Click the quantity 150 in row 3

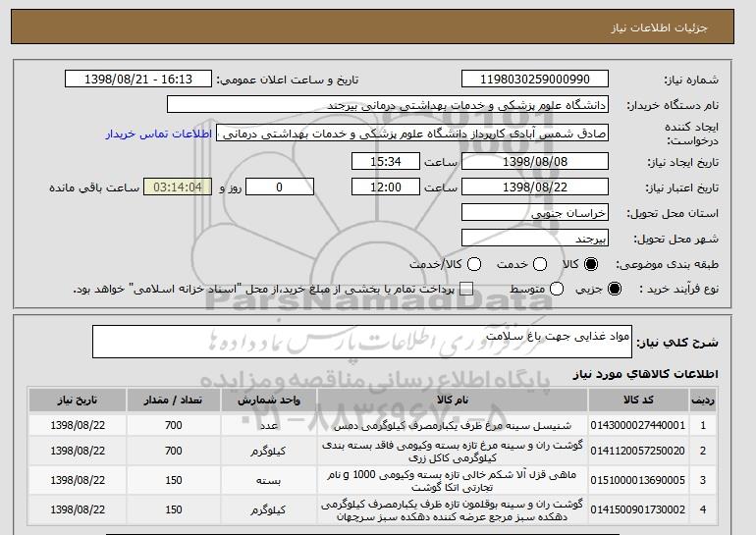point(173,480)
